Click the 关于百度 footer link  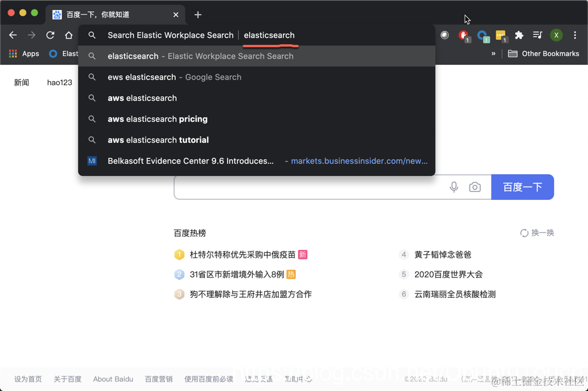[68, 379]
